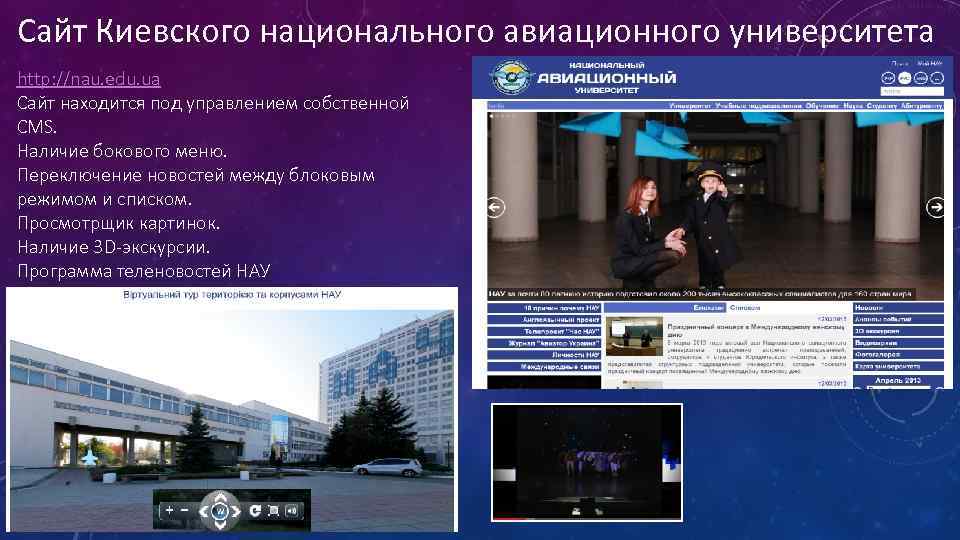Pan the virtual tour downward

(x=220, y=525)
